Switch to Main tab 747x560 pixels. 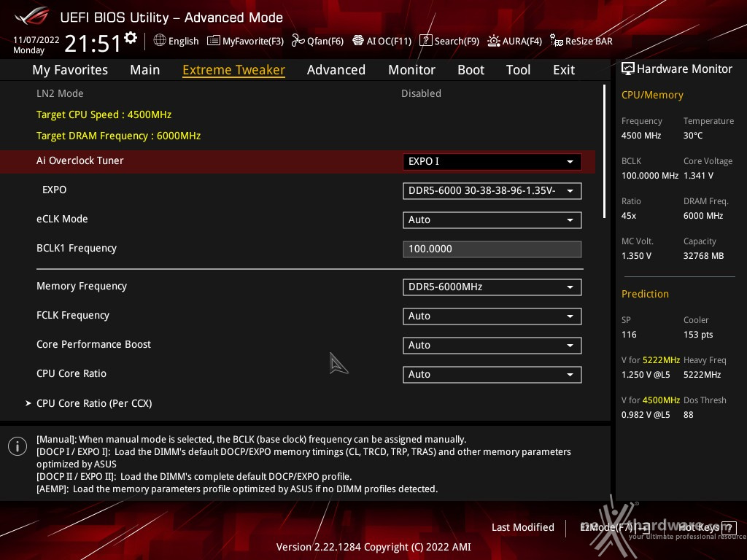145,70
